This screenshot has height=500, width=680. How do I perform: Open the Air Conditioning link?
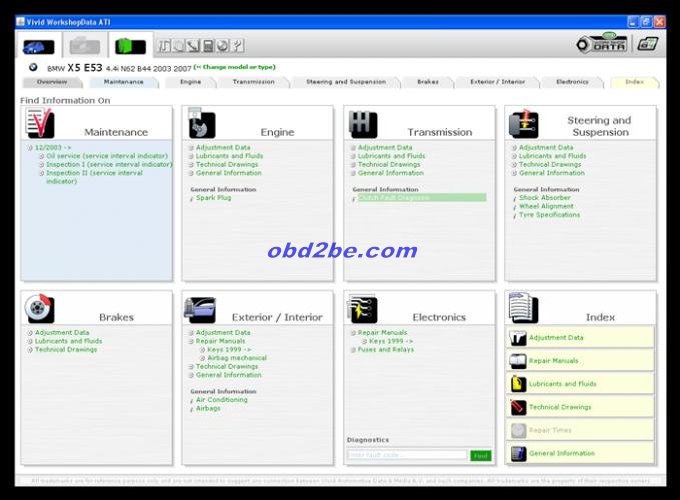pyautogui.click(x=222, y=400)
